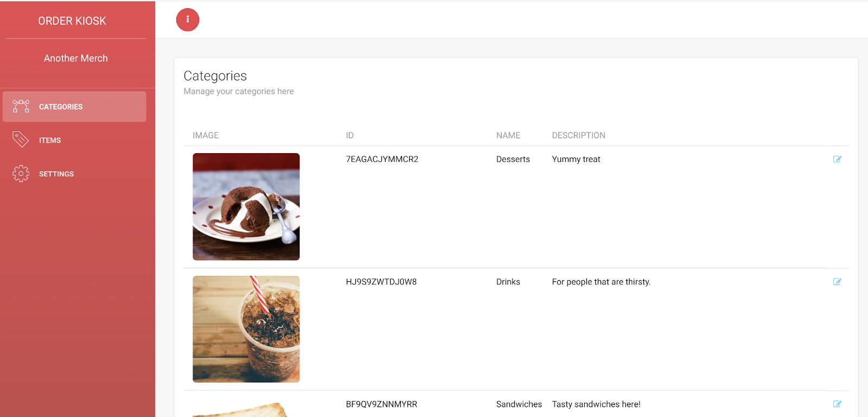This screenshot has width=868, height=417.
Task: Click the Another Merch merchant name
Action: [76, 58]
